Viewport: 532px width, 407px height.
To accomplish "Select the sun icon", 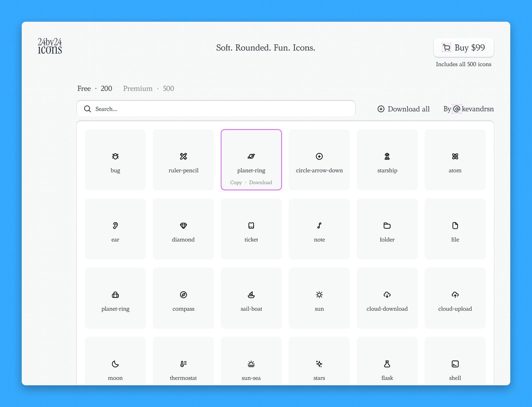I will tap(319, 295).
